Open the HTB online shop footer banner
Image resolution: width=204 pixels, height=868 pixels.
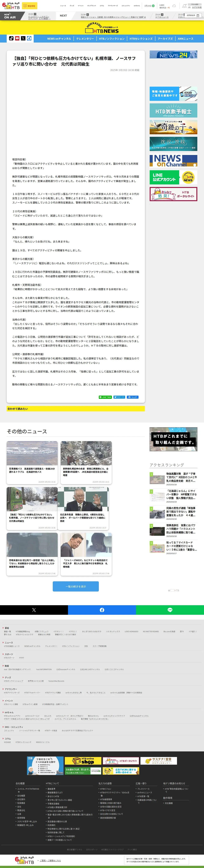[x=83, y=761]
